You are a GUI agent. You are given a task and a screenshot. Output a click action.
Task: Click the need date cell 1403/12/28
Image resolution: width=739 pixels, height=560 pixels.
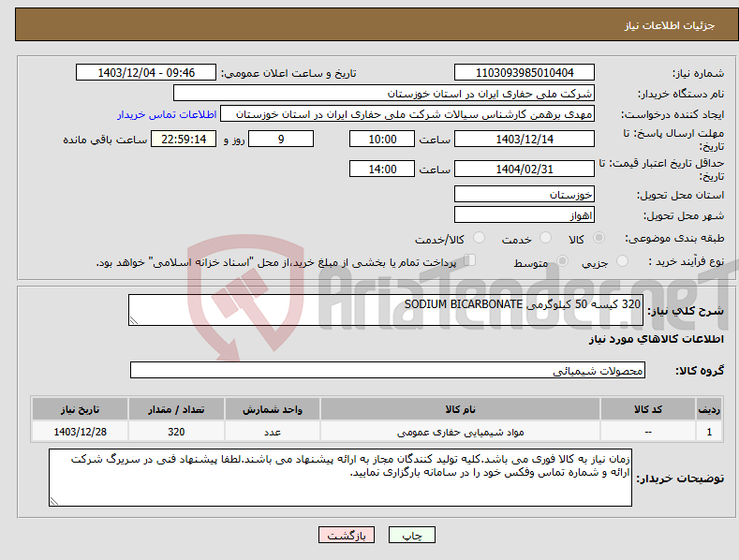[x=80, y=432]
